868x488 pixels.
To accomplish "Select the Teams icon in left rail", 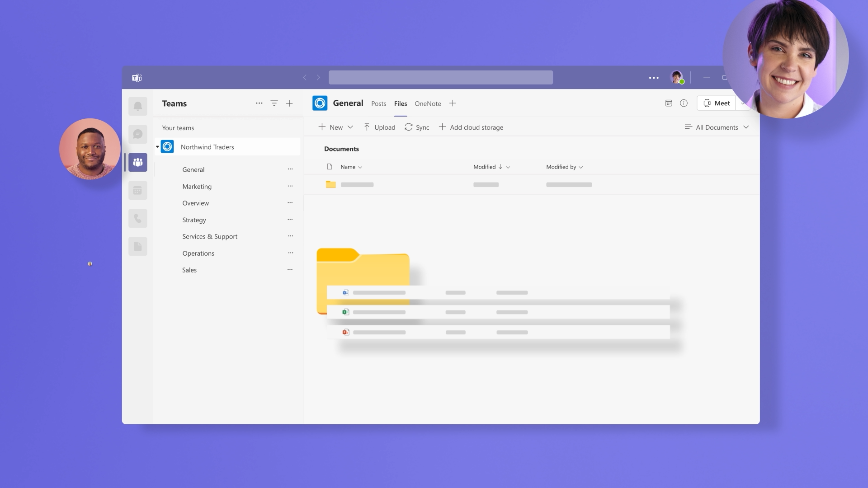I will [138, 162].
